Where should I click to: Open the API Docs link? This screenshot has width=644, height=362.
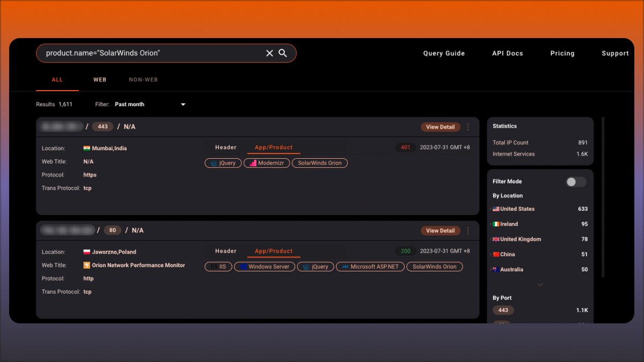pos(508,54)
